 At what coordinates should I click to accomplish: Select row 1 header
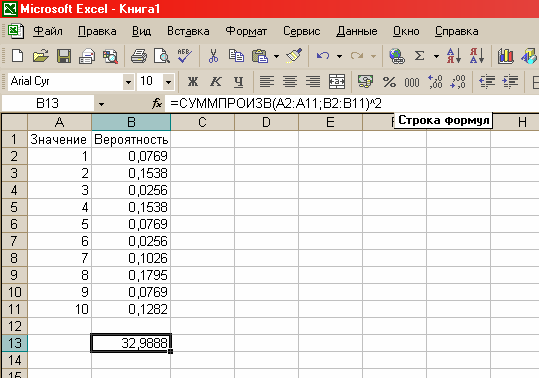click(x=14, y=139)
